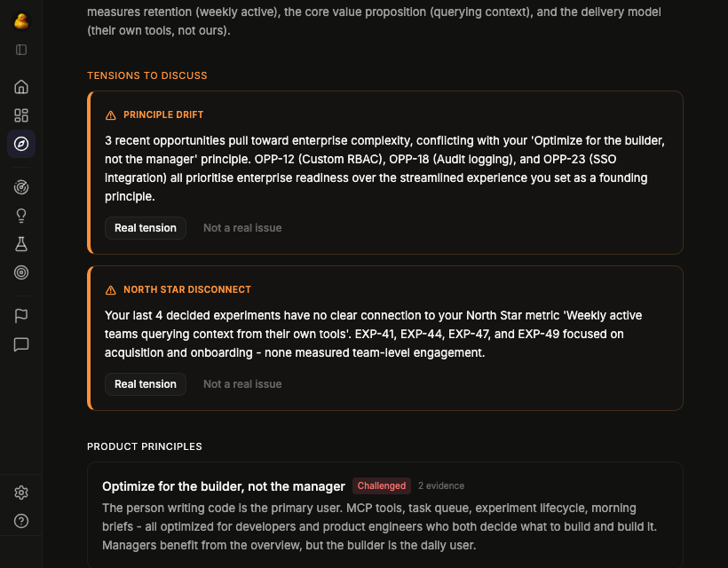Screen dimensions: 728x568
Task: Open the dashboard grid view icon
Action: (20, 115)
